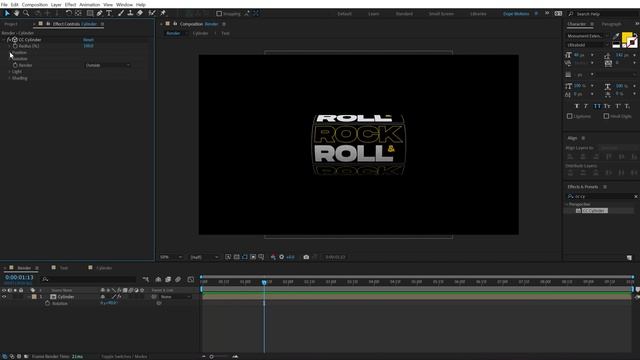
Task: Select the Zoom magnifier tool
Action: 26,13
